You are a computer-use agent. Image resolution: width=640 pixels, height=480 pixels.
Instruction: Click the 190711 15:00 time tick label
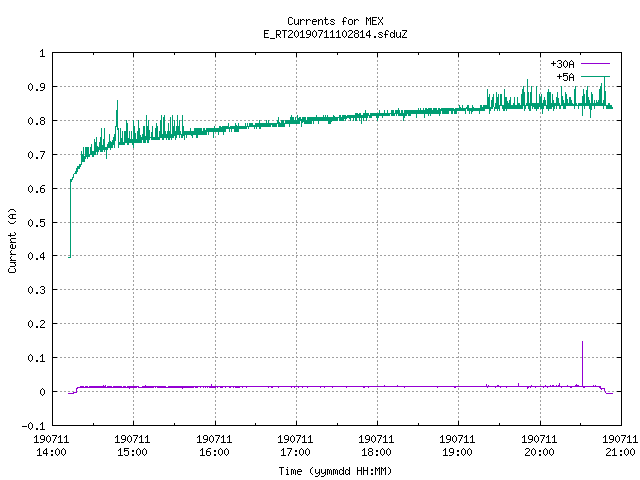tap(133, 446)
